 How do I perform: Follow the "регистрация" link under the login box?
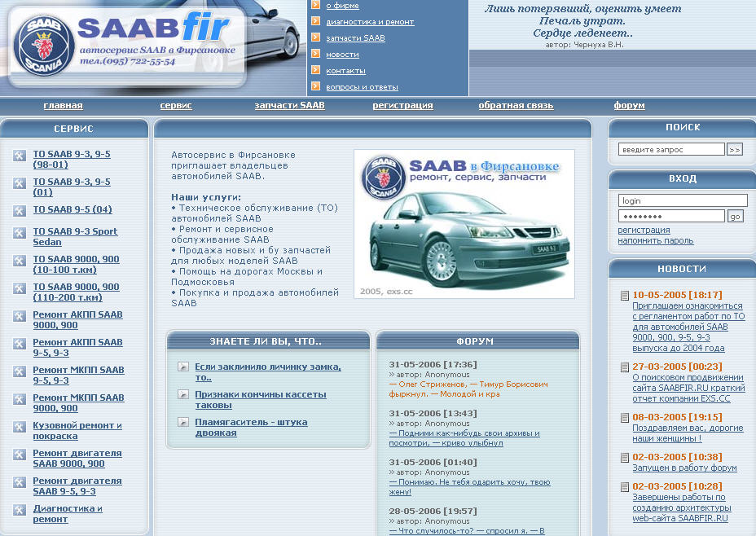coord(643,229)
